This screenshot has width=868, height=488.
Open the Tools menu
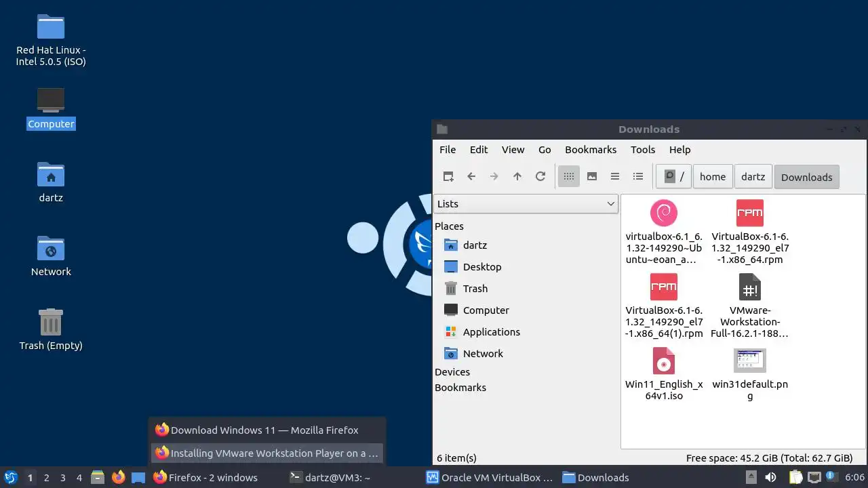(643, 150)
